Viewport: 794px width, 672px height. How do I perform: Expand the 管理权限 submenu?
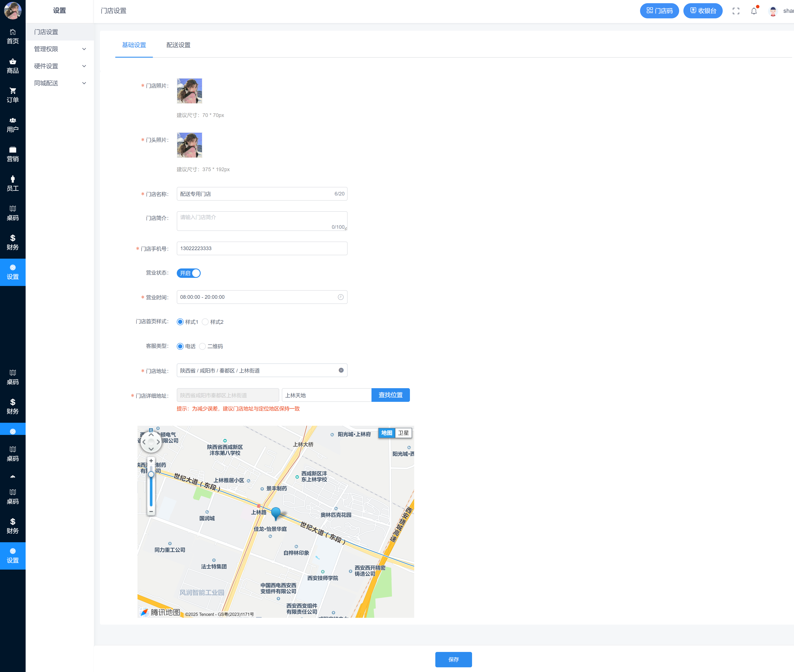click(60, 49)
